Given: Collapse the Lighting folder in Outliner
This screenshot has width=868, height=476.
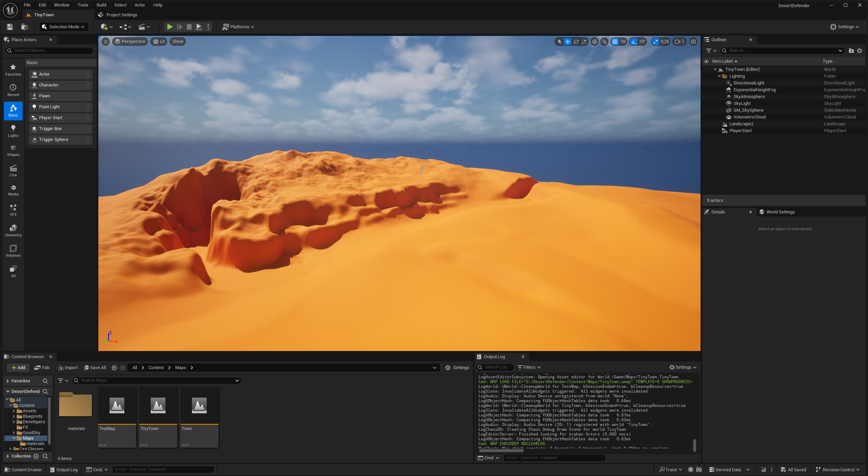Looking at the screenshot, I should (x=719, y=76).
